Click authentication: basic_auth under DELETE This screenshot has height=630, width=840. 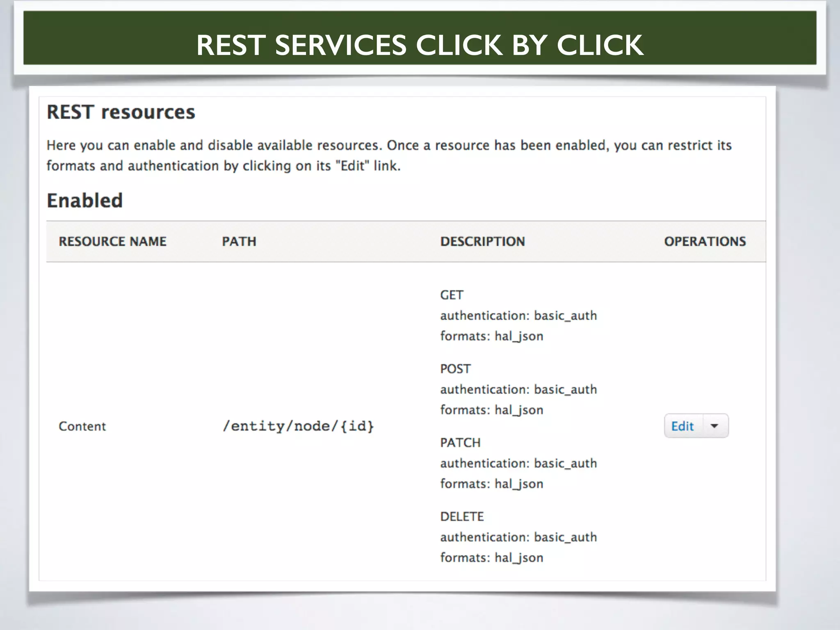tap(518, 537)
